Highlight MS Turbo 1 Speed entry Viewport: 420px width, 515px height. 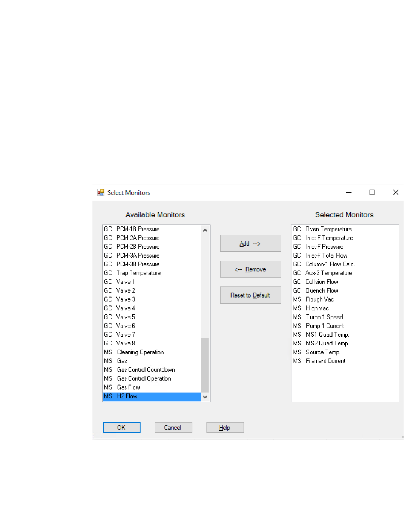(x=324, y=317)
